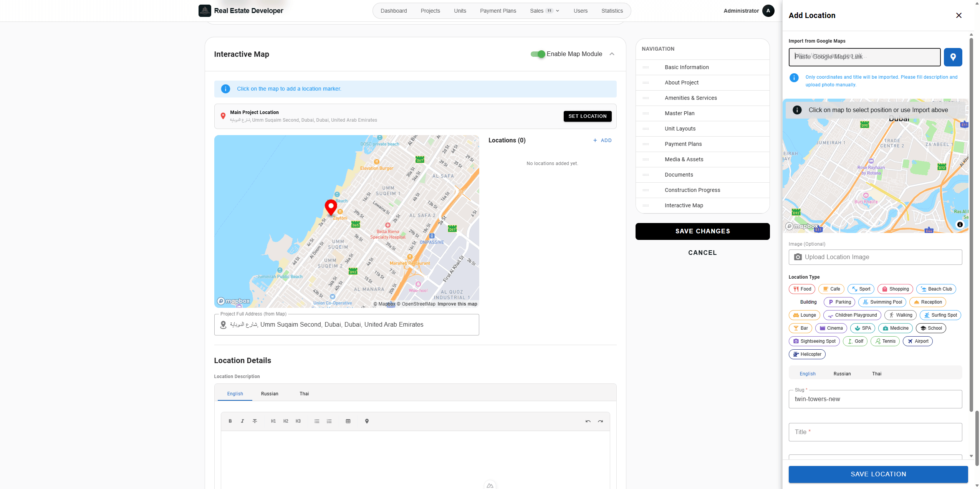Insert bulleted list in editor

pyautogui.click(x=317, y=421)
